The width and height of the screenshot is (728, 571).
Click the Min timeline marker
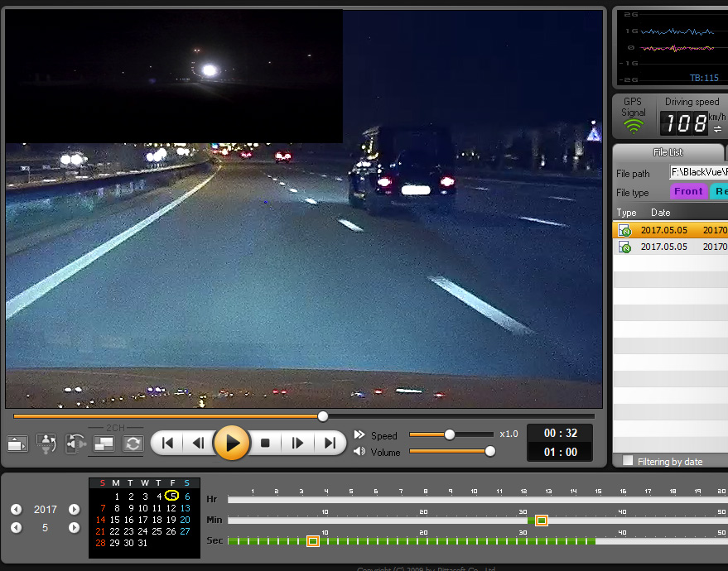click(x=542, y=521)
